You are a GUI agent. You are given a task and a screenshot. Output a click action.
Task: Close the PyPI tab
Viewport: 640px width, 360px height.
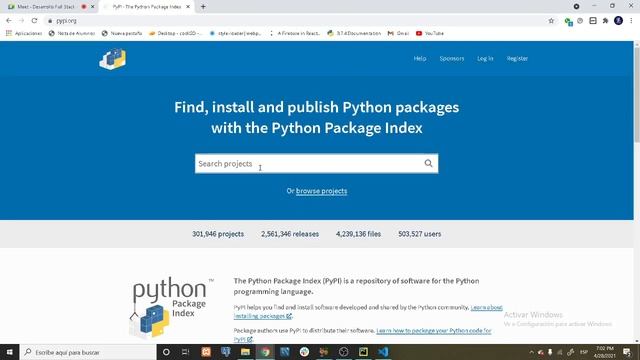pyautogui.click(x=188, y=7)
